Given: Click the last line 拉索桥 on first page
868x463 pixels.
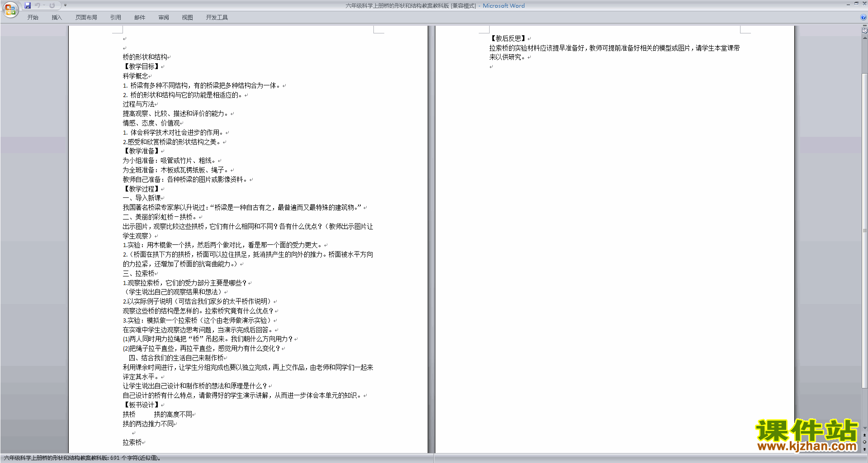Looking at the screenshot, I should (x=132, y=442).
